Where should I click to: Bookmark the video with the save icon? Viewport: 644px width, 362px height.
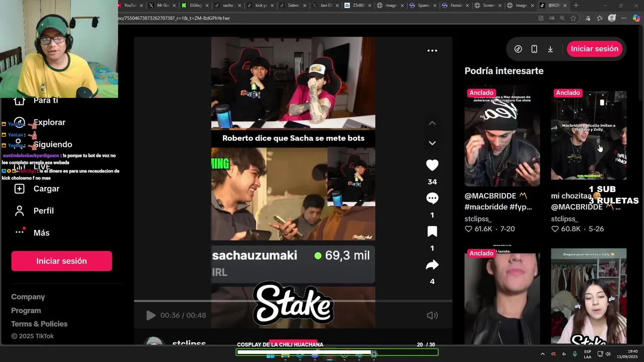click(x=432, y=231)
